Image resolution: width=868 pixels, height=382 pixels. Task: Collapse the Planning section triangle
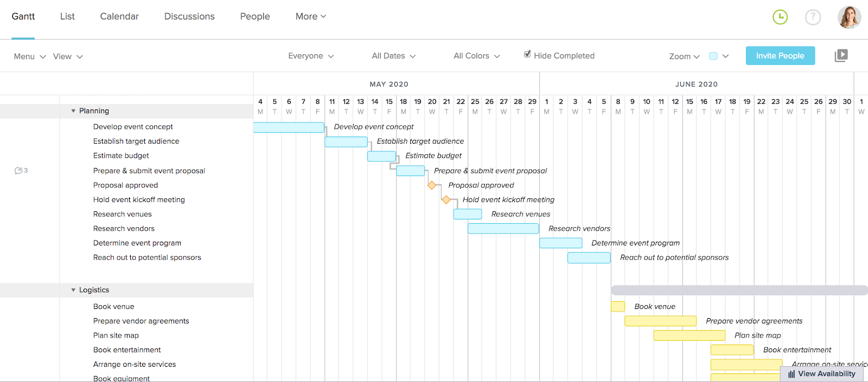coord(73,111)
